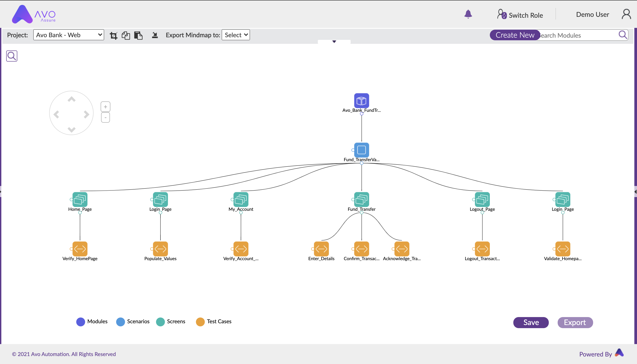
Task: Open the Project dropdown
Action: 68,35
